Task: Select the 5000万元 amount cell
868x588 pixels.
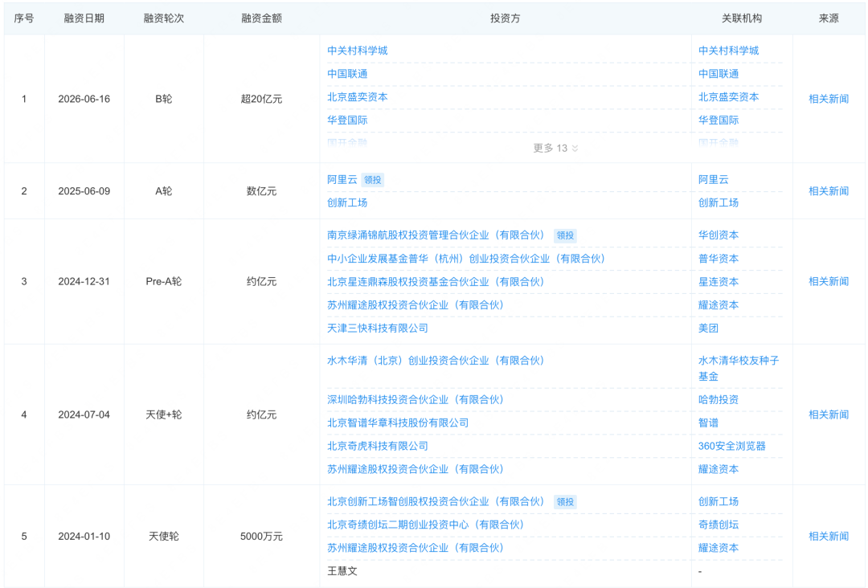Action: click(x=261, y=537)
